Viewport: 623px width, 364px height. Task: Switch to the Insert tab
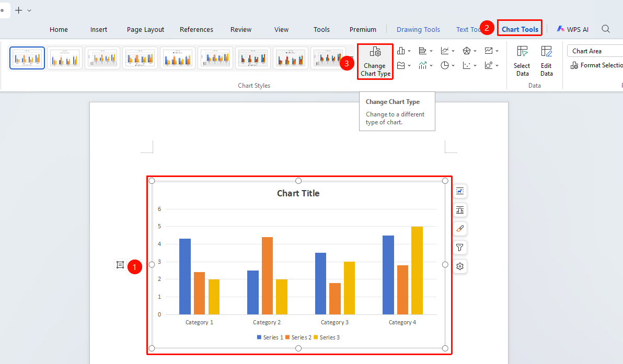(x=99, y=29)
